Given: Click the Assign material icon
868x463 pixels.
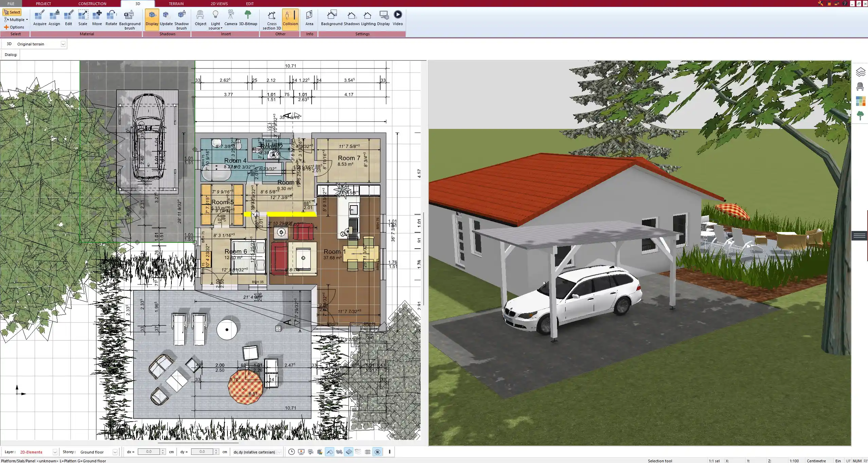Looking at the screenshot, I should pyautogui.click(x=54, y=18).
